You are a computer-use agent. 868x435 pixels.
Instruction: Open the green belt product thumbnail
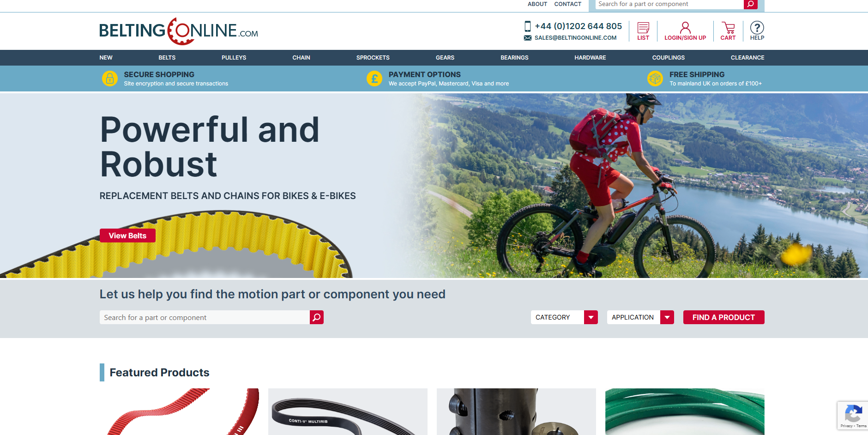(685, 411)
